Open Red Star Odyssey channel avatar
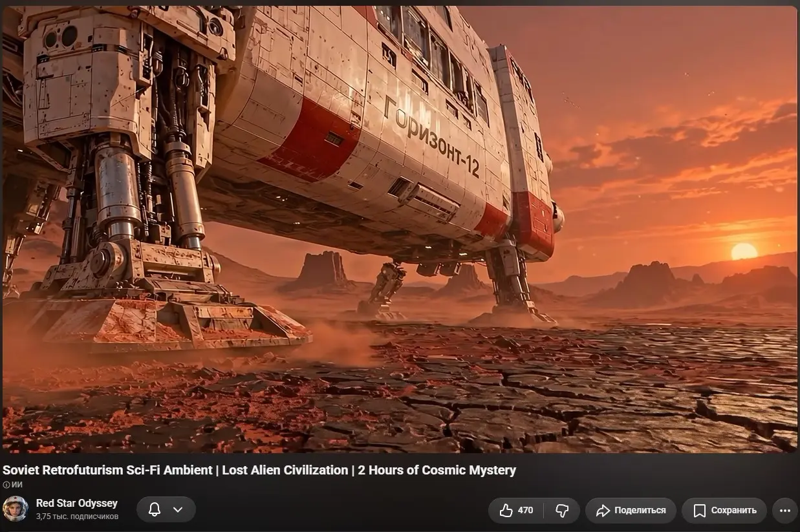The image size is (800, 532). (x=15, y=509)
